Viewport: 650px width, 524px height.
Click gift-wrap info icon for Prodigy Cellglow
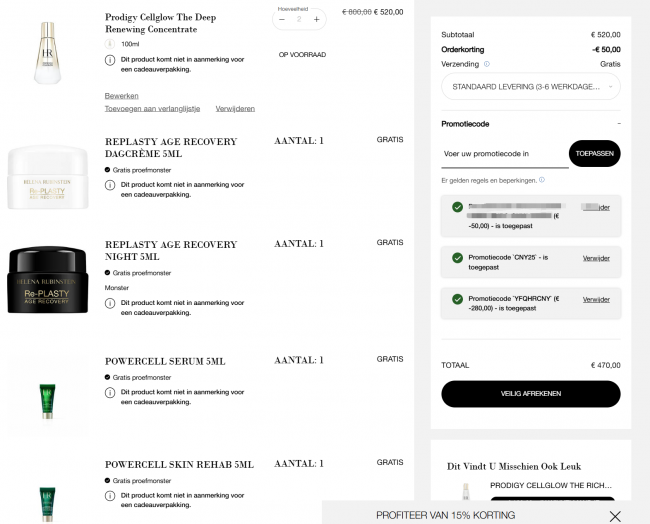point(110,60)
